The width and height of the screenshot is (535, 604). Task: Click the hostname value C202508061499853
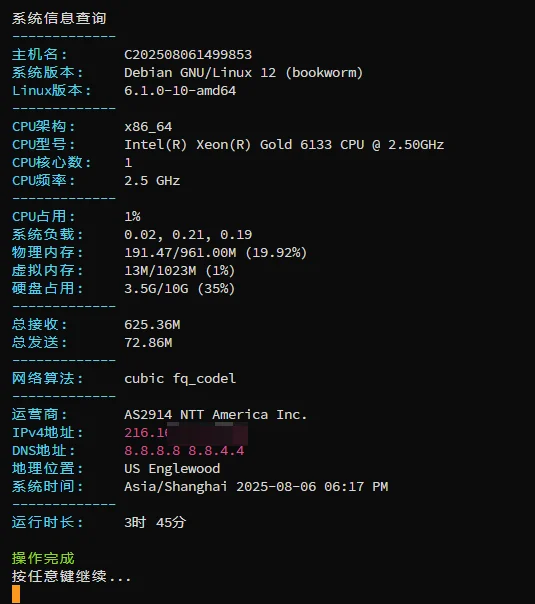(x=188, y=55)
